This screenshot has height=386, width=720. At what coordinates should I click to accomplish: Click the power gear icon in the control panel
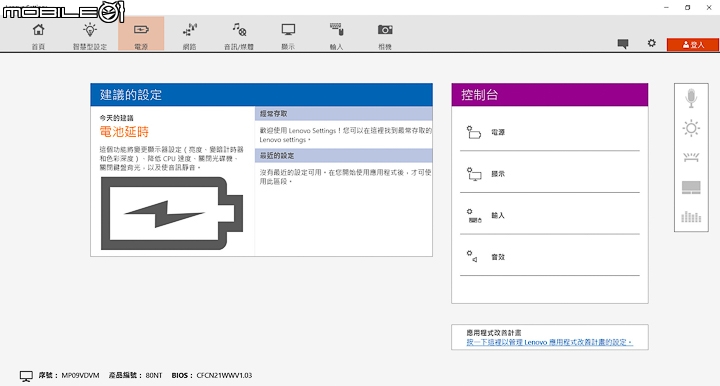click(473, 132)
